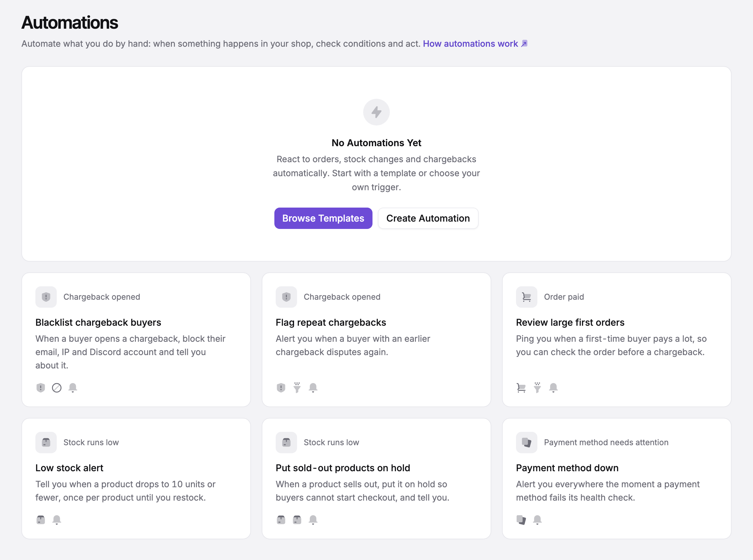The height and width of the screenshot is (560, 753).
Task: Click the filter funnel icon in Review large first orders
Action: pos(537,387)
